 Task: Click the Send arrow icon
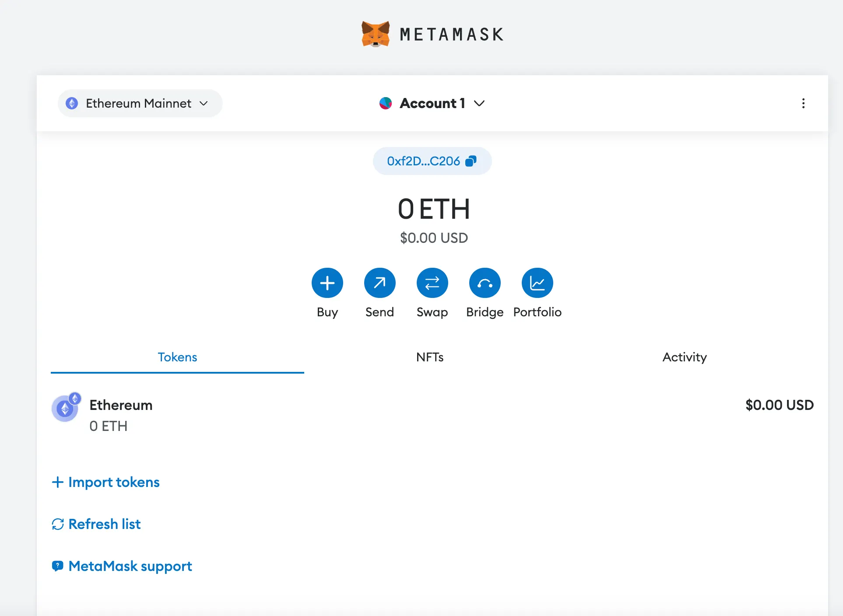379,283
